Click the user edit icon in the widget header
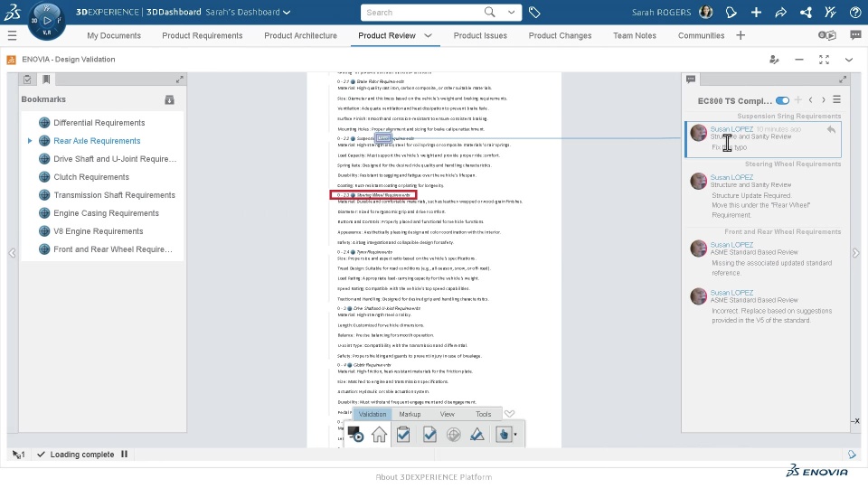Image resolution: width=868 pixels, height=488 pixels. pyautogui.click(x=774, y=60)
